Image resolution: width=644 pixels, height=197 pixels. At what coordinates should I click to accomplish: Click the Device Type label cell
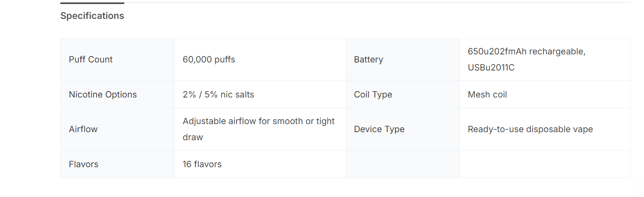pyautogui.click(x=379, y=129)
